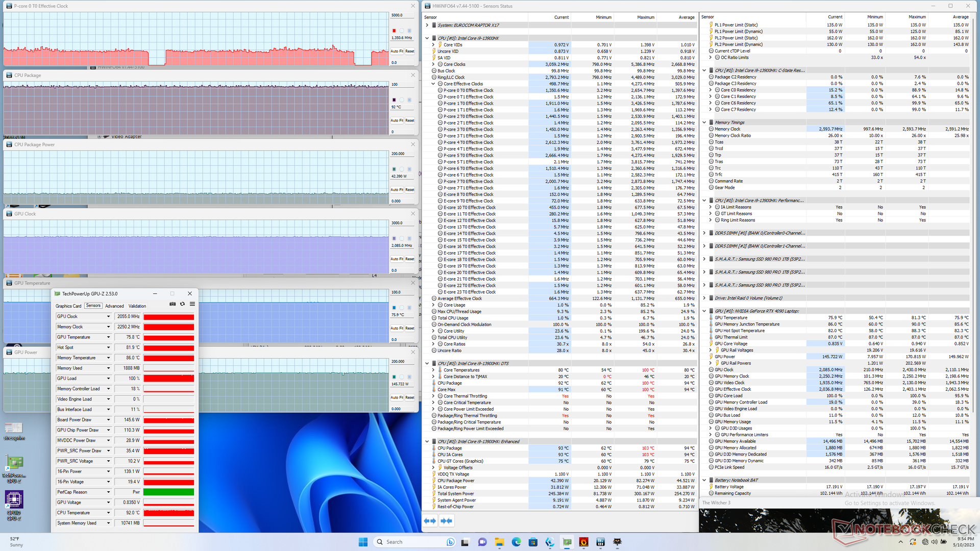Select the purple color swatch in GPU Clock graph
The width and height of the screenshot is (980, 551).
tap(394, 238)
